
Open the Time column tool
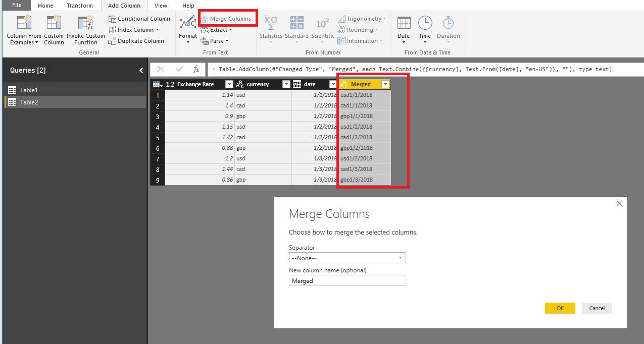[425, 30]
